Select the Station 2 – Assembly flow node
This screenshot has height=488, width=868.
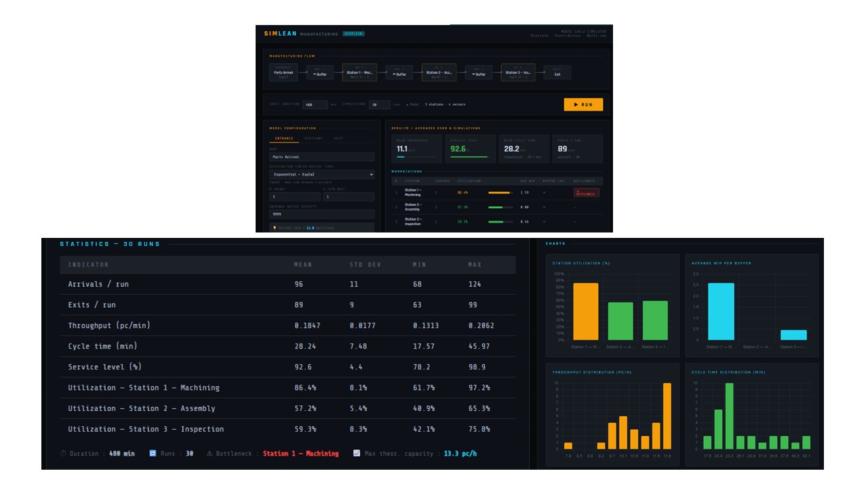[x=440, y=71]
